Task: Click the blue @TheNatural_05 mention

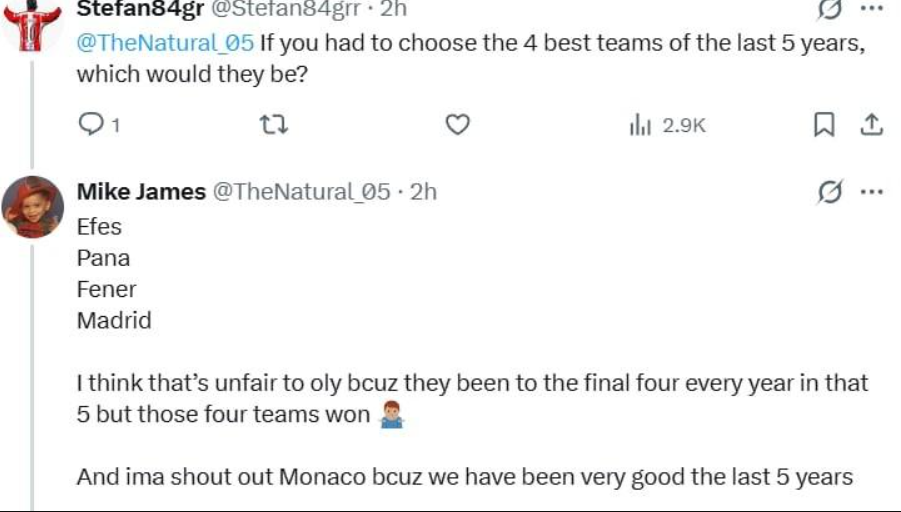Action: coord(165,44)
